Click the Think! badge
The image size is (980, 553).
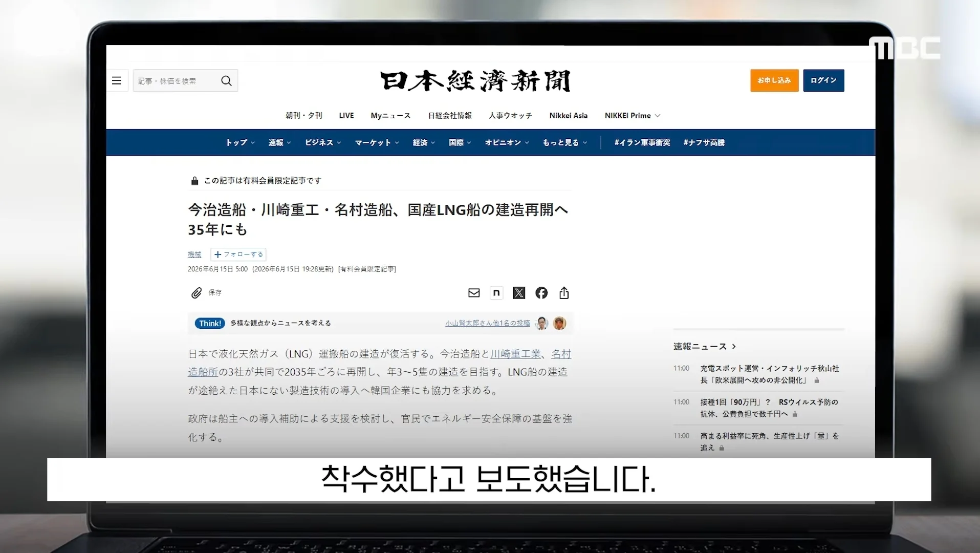pos(210,323)
